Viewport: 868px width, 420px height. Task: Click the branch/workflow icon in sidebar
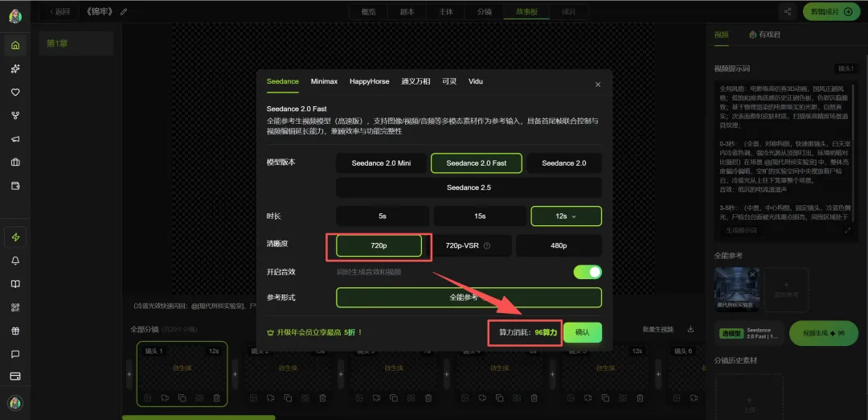coord(15,116)
